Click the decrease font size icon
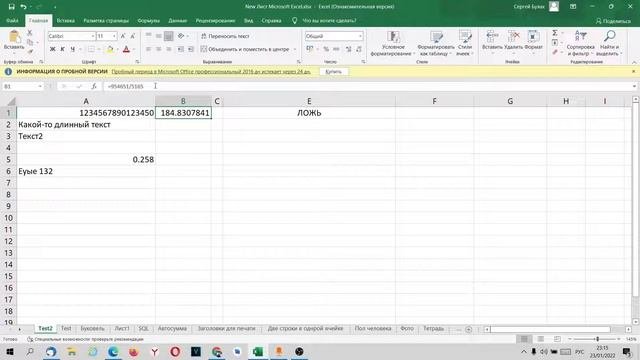The height and width of the screenshot is (360, 640). (x=133, y=36)
